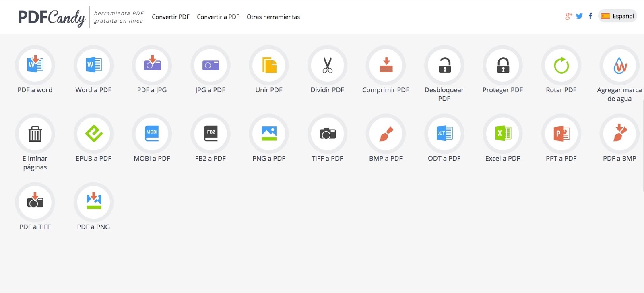Open the Convertir a PDF menu
Image resolution: width=644 pixels, height=293 pixels.
[x=218, y=17]
